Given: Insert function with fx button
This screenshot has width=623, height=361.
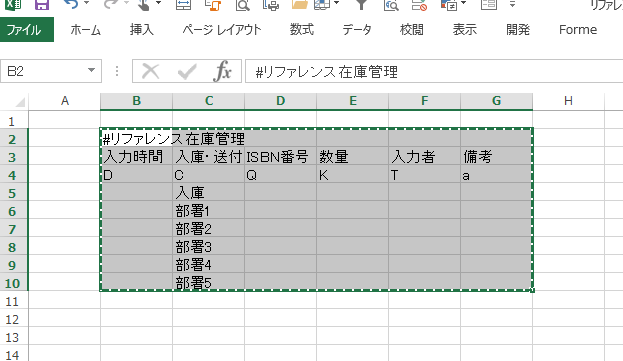Looking at the screenshot, I should click(x=222, y=71).
